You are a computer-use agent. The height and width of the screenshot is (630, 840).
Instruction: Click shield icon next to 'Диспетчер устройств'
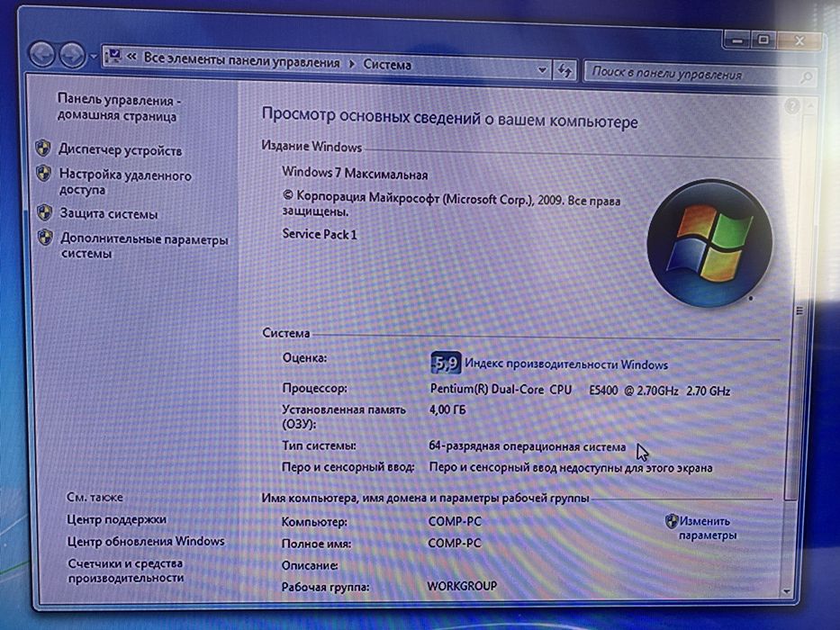(x=43, y=148)
